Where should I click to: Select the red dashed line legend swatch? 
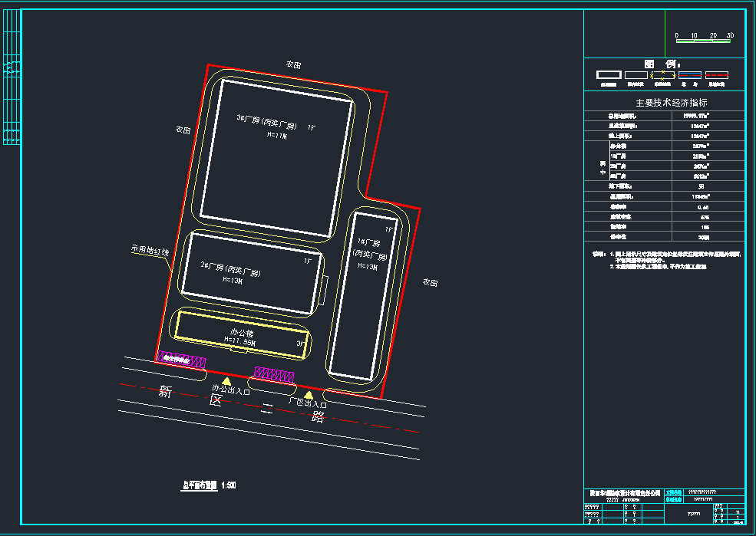716,75
